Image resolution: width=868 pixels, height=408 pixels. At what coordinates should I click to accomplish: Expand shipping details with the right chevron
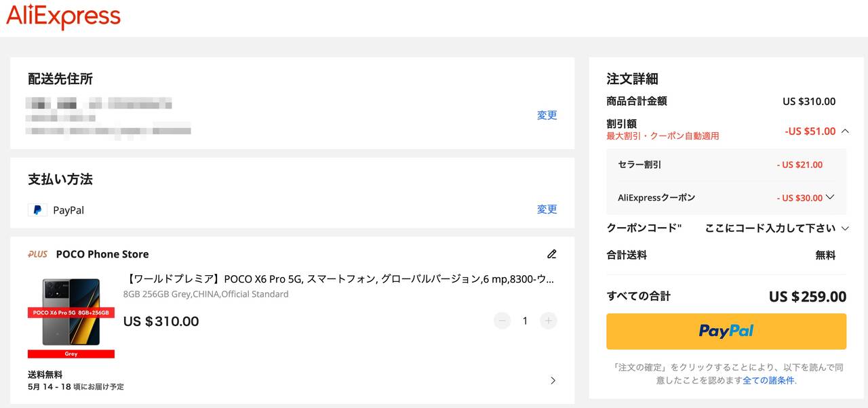tap(553, 380)
